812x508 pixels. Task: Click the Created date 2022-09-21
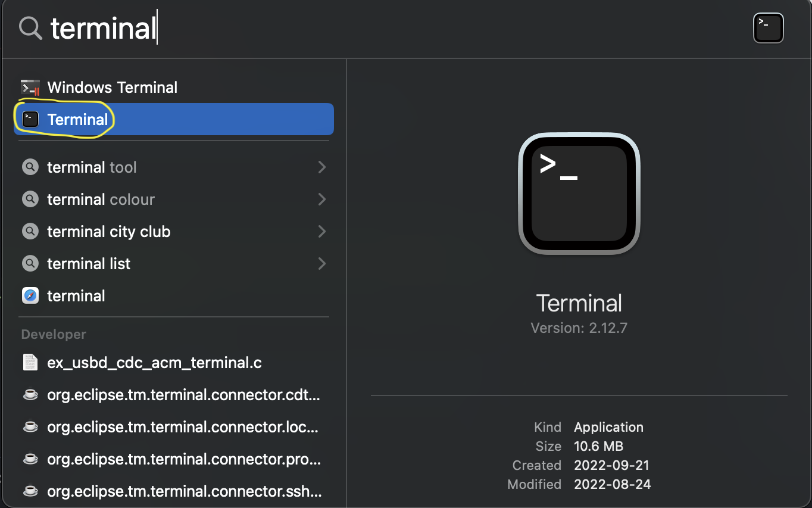click(611, 465)
